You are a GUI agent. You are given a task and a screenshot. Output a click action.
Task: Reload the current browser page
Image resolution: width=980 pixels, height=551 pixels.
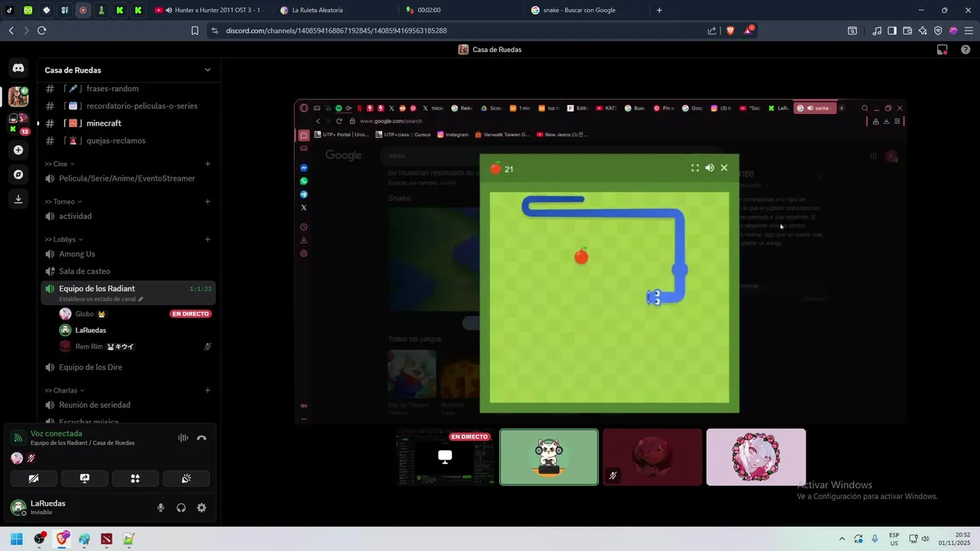pyautogui.click(x=41, y=31)
